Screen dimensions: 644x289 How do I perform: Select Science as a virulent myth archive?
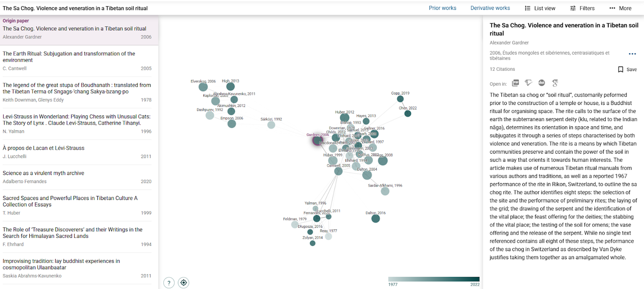[43, 173]
